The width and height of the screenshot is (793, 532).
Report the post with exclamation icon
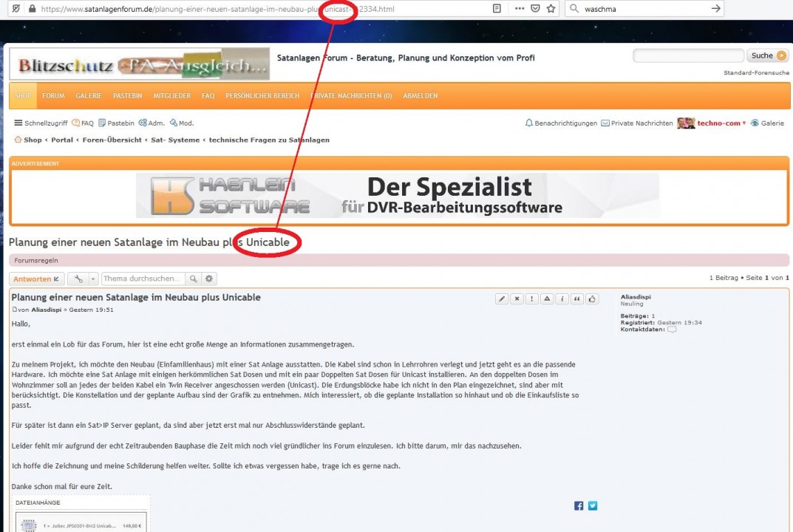(x=532, y=299)
